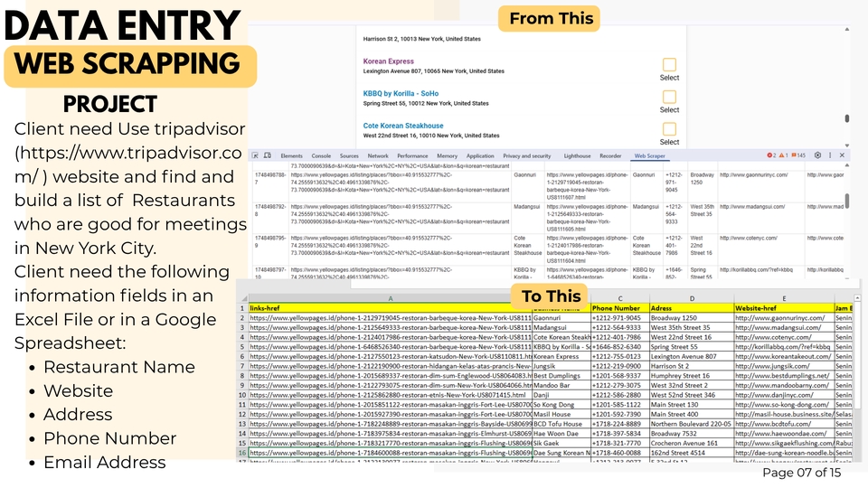Click the listing scrollbar up arrow

pos(847,29)
